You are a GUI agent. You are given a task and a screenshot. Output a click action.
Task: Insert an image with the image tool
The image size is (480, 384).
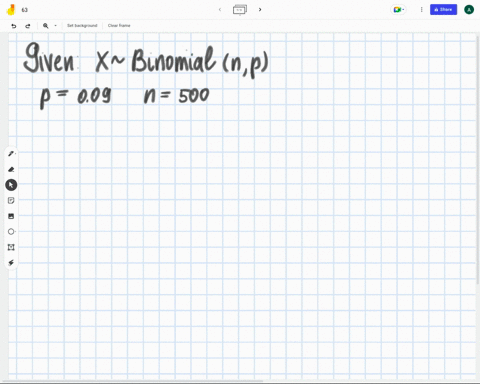click(x=11, y=216)
